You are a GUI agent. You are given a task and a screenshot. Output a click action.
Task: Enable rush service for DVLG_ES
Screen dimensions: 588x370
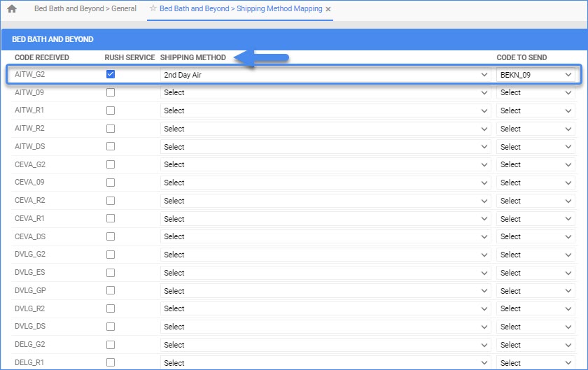[111, 273]
